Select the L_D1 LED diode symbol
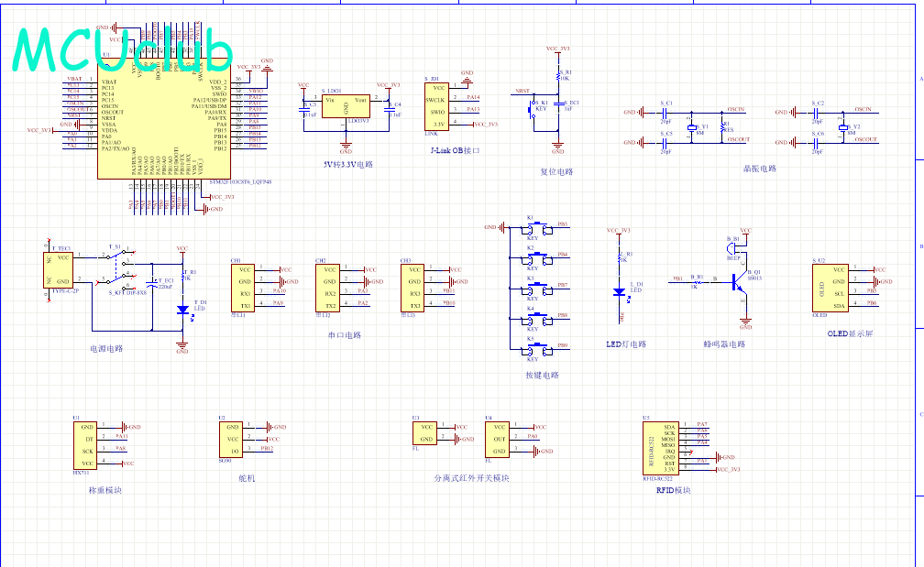 [619, 291]
